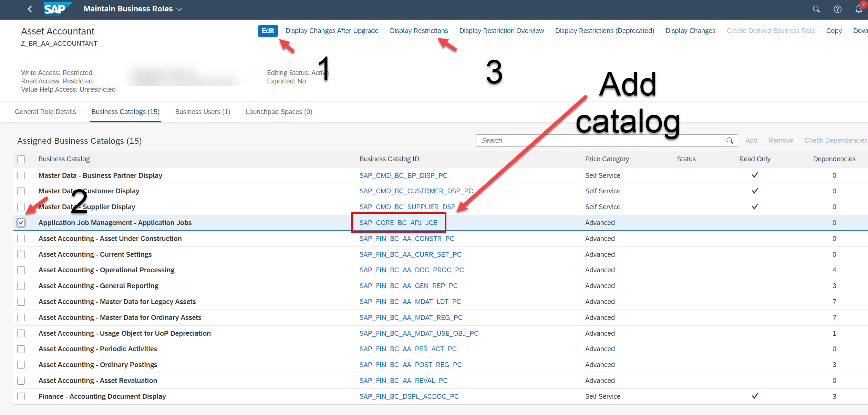This screenshot has height=415, width=868.
Task: Check Asset Accounting - General Reporting checkbox
Action: [21, 286]
